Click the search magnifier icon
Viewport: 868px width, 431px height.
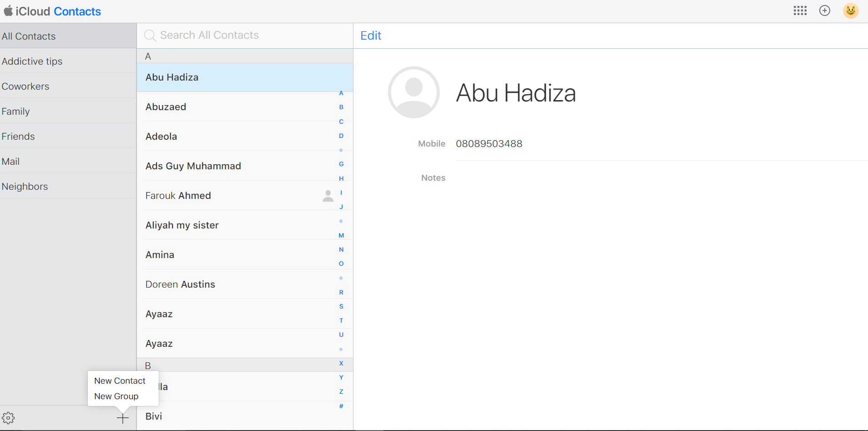150,35
